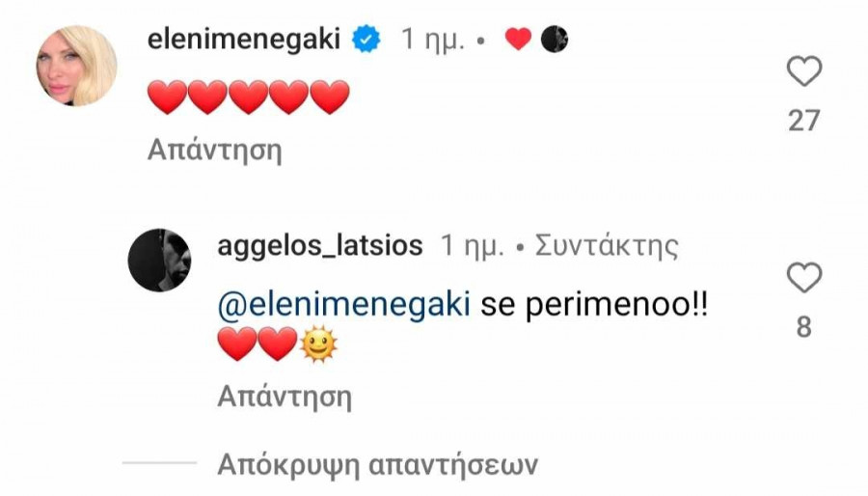Screen dimensions: 868x496
Task: Click the smiling sun emoji
Action: pos(318,344)
